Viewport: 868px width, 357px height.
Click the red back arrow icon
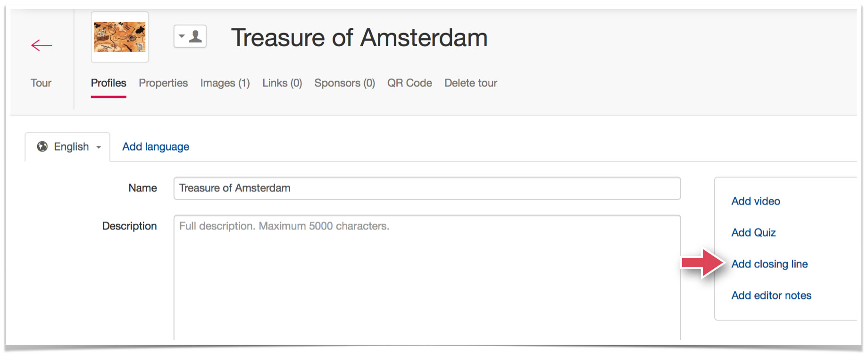[x=42, y=45]
